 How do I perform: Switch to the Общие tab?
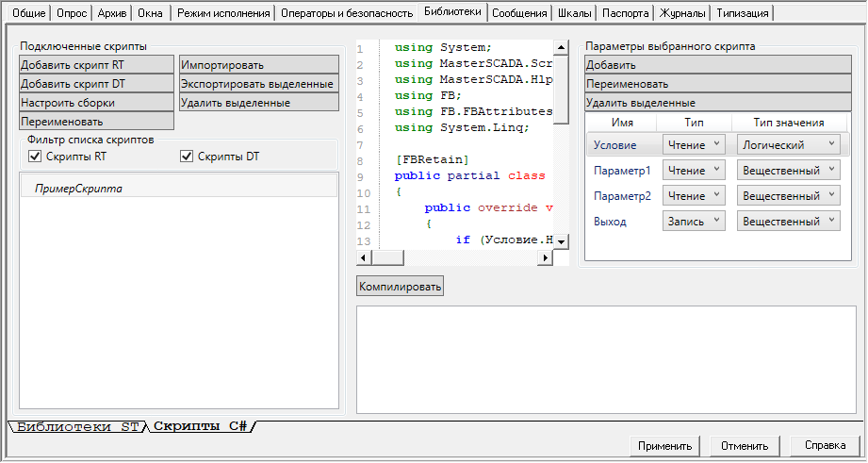tap(28, 13)
